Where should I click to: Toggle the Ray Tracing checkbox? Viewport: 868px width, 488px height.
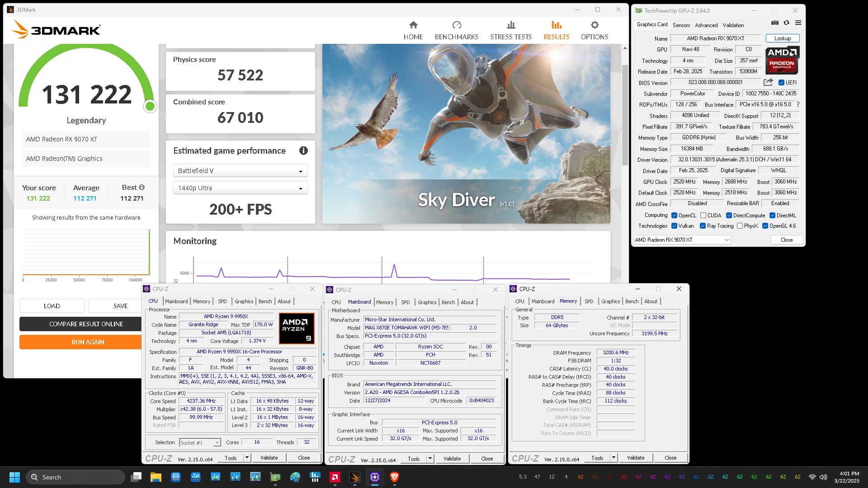coord(703,226)
